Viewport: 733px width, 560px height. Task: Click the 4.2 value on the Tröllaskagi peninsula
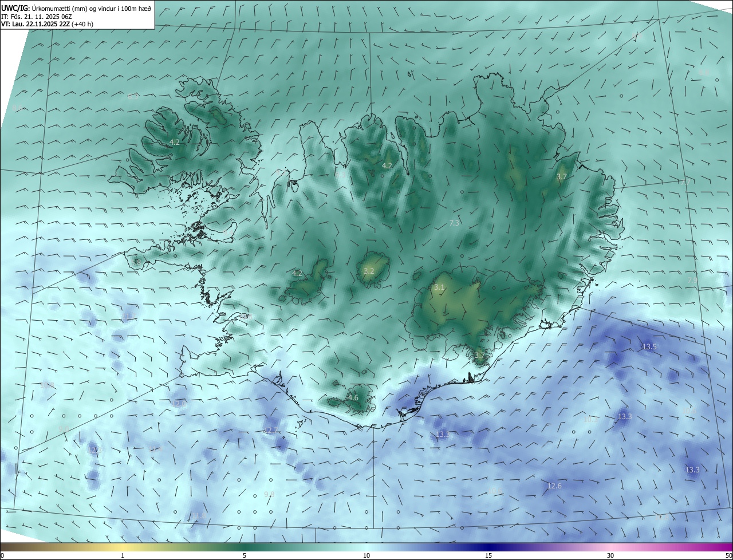387,165
